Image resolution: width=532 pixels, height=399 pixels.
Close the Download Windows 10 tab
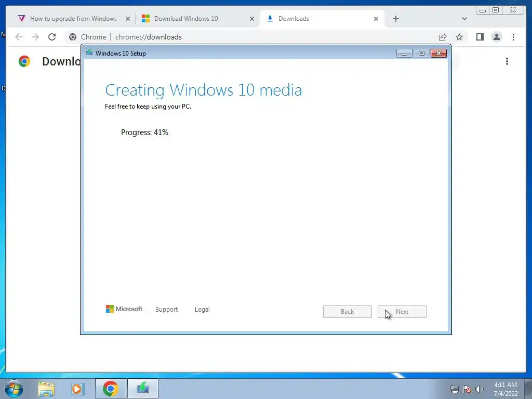point(252,19)
